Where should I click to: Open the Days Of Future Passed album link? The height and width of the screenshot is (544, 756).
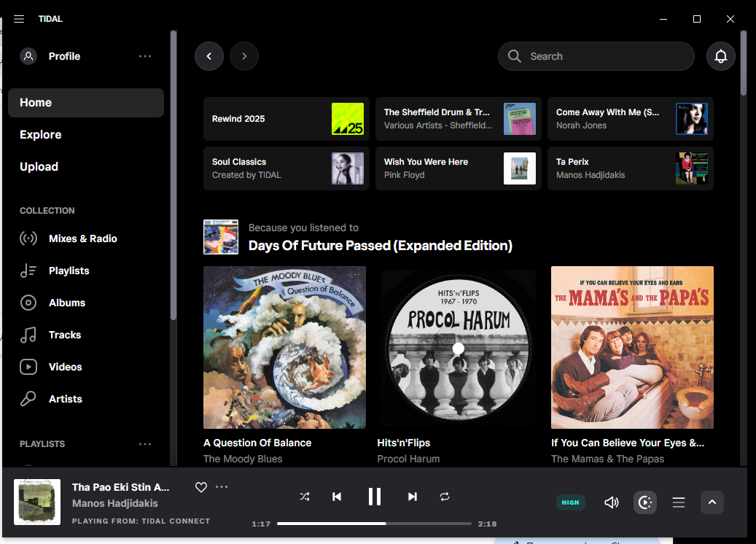381,245
